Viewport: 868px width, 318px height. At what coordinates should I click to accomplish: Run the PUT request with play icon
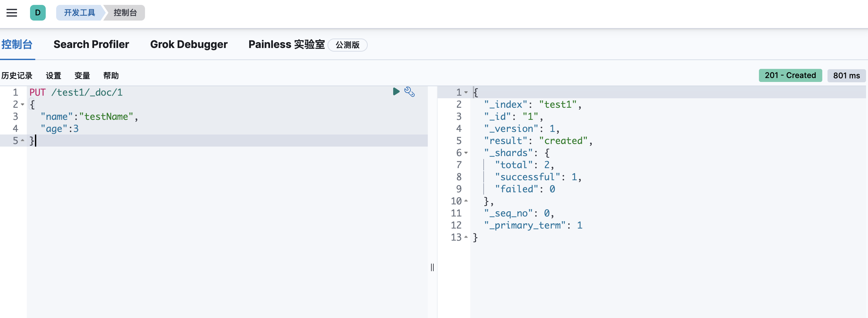click(396, 92)
